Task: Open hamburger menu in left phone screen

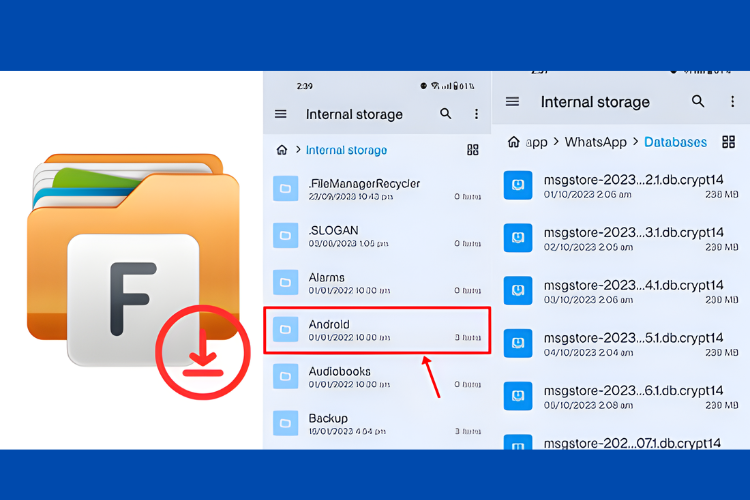Action: point(281,114)
